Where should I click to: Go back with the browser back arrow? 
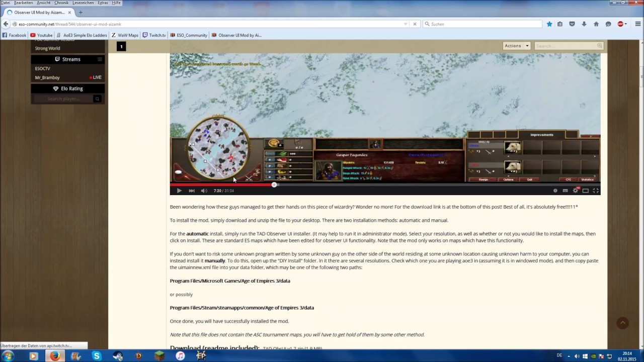click(6, 24)
